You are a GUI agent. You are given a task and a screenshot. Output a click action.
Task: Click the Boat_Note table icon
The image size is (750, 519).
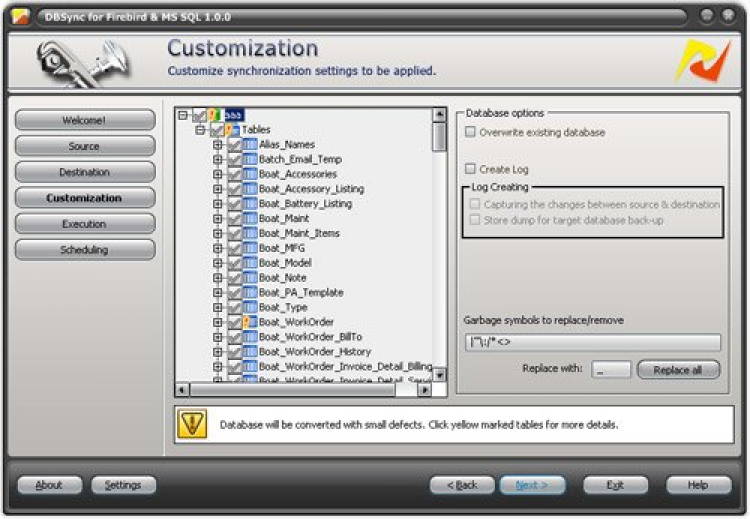[x=250, y=278]
